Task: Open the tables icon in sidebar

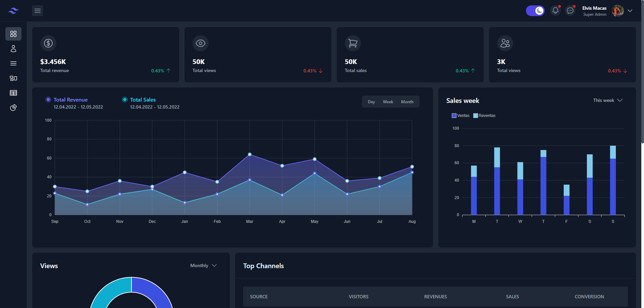Action: (13, 93)
